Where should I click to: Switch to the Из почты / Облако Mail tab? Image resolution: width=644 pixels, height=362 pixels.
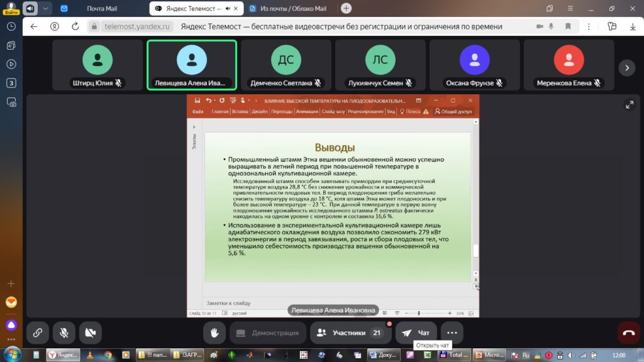pyautogui.click(x=292, y=8)
